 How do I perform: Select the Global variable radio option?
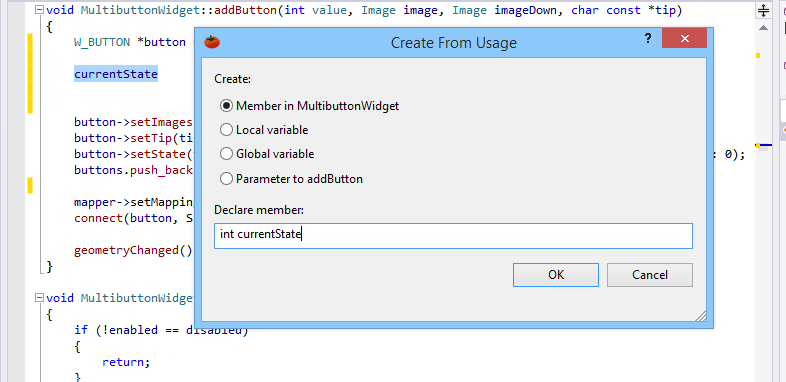(x=267, y=154)
